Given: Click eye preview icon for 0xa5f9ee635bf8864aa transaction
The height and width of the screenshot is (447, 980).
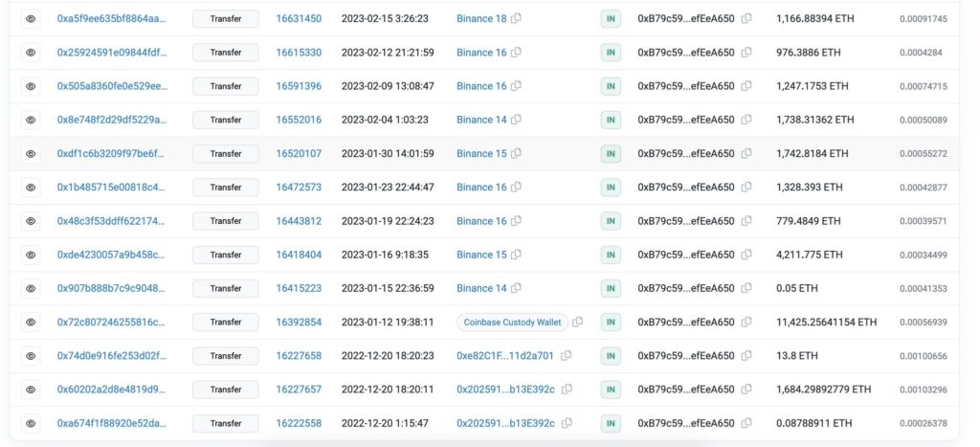Looking at the screenshot, I should [31, 19].
